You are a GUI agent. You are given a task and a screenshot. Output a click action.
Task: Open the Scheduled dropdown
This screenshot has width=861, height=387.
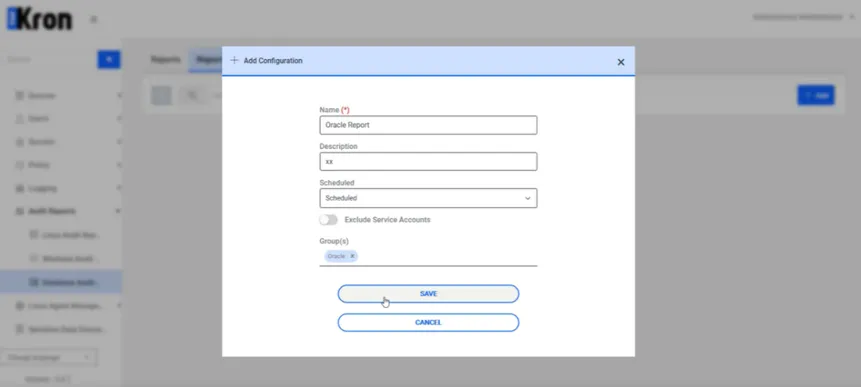coord(428,198)
